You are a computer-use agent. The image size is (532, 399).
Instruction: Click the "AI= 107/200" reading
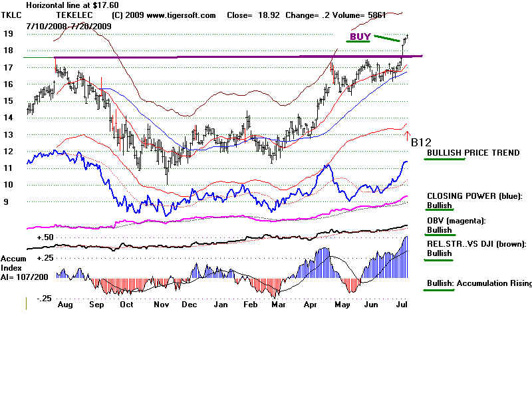(x=24, y=277)
